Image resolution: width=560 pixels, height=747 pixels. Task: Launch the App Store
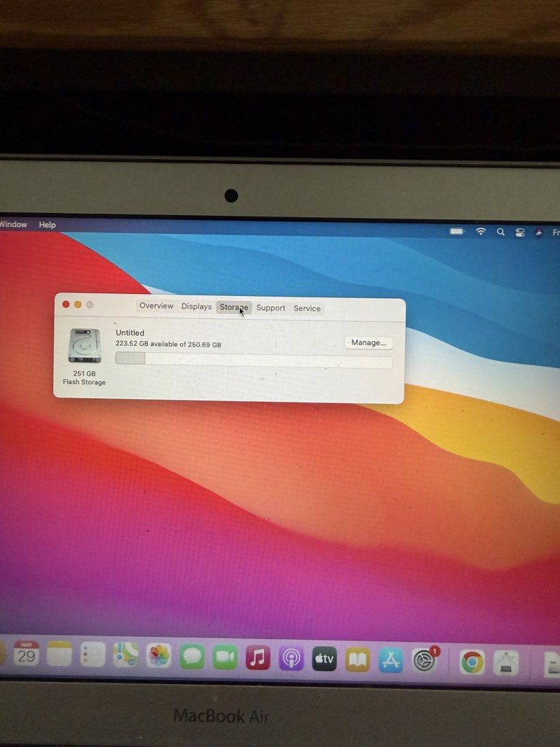[391, 661]
